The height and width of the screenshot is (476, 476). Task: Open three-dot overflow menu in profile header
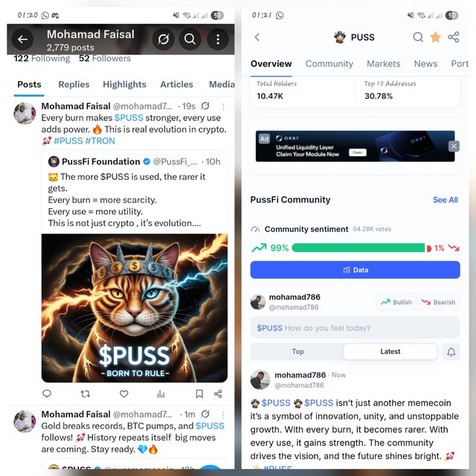coord(218,39)
